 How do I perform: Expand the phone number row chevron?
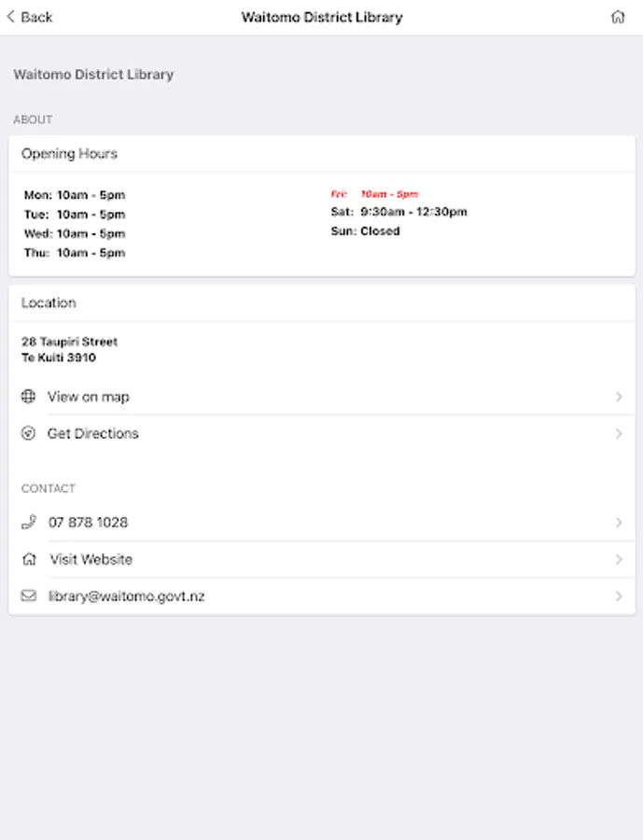[x=619, y=523]
